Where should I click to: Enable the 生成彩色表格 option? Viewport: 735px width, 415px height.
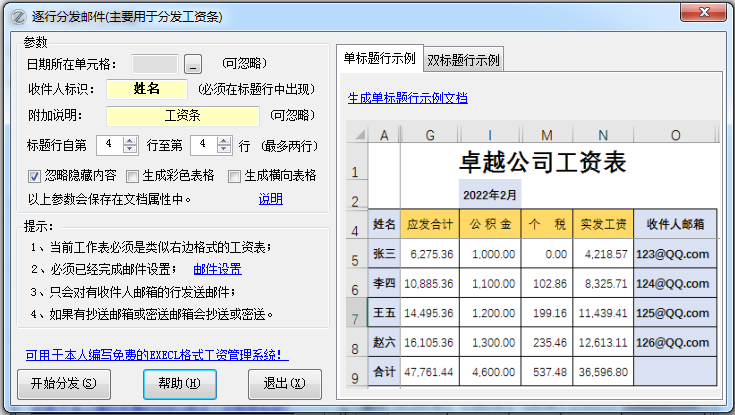pos(133,176)
